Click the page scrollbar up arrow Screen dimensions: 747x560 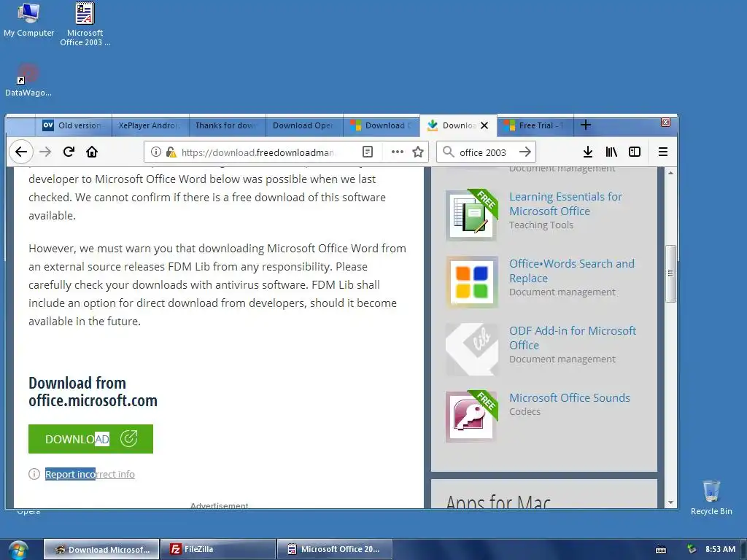tap(671, 173)
